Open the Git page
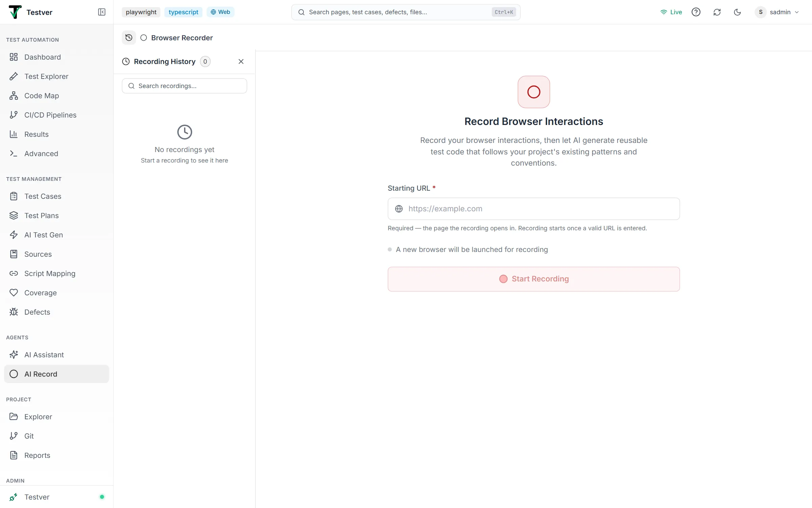This screenshot has height=508, width=812. click(x=57, y=436)
